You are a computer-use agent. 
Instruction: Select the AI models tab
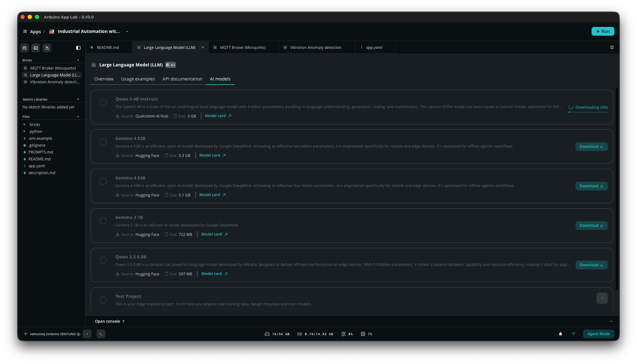220,79
